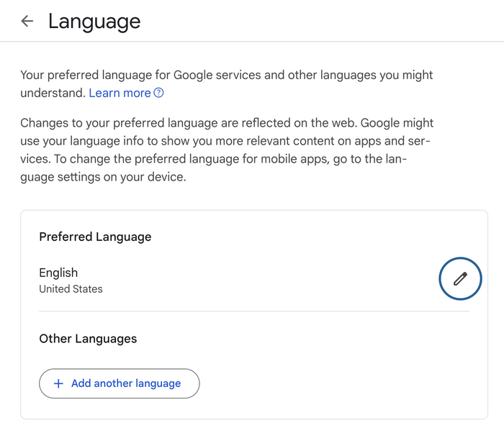Click the United States region text

(x=71, y=289)
